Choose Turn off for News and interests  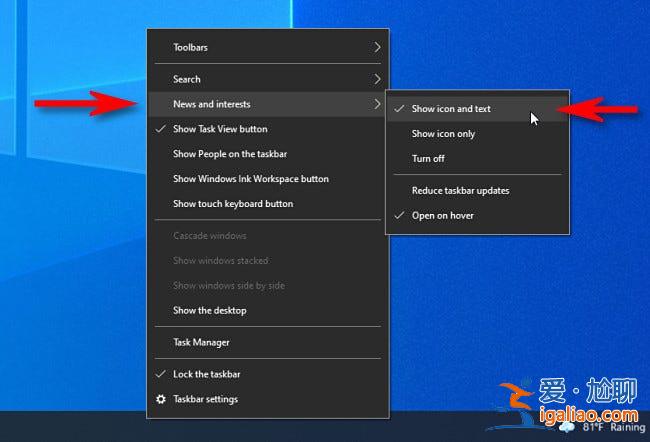point(478,158)
